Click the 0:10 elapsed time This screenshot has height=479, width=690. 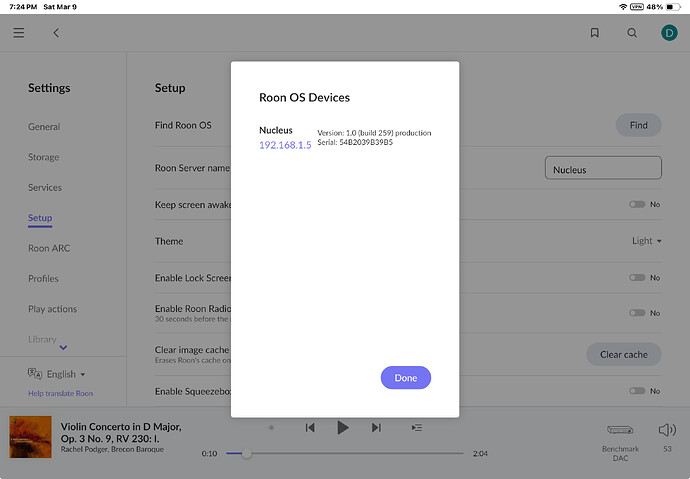coord(209,453)
